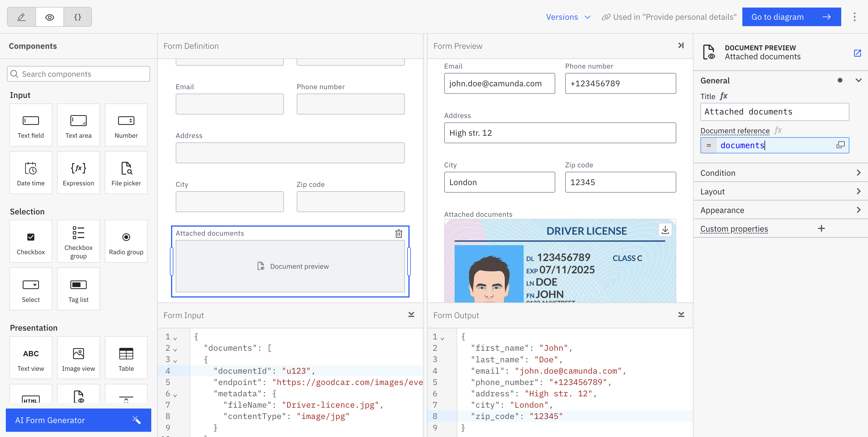Click the Go to diagram button
The height and width of the screenshot is (437, 868).
pos(791,17)
